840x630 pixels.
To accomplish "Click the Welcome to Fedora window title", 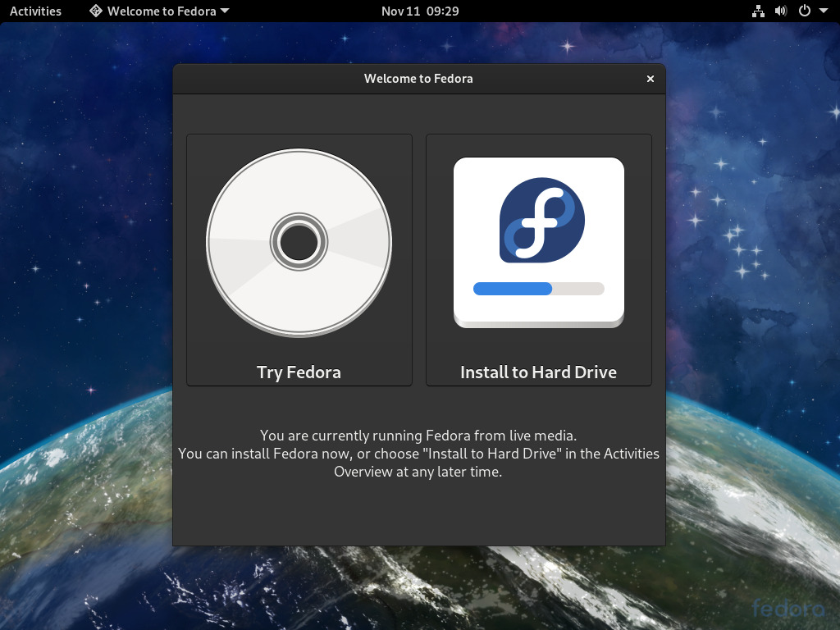I will 418,79.
